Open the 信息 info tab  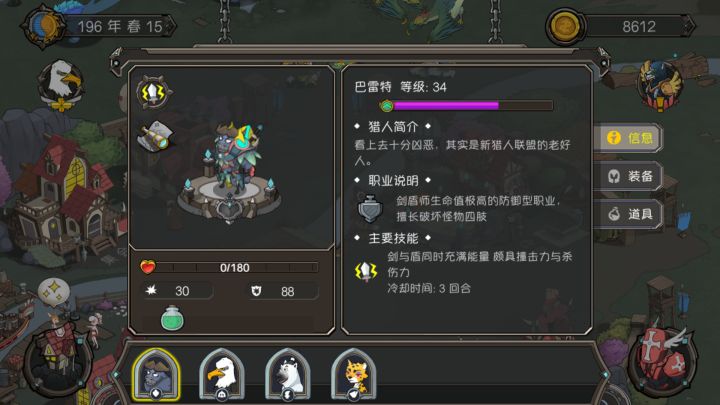629,138
